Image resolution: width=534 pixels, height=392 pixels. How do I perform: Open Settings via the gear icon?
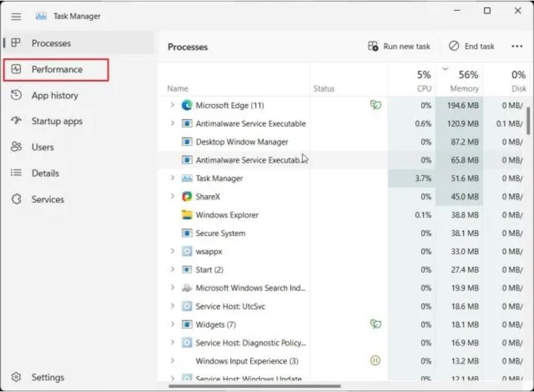coord(17,377)
